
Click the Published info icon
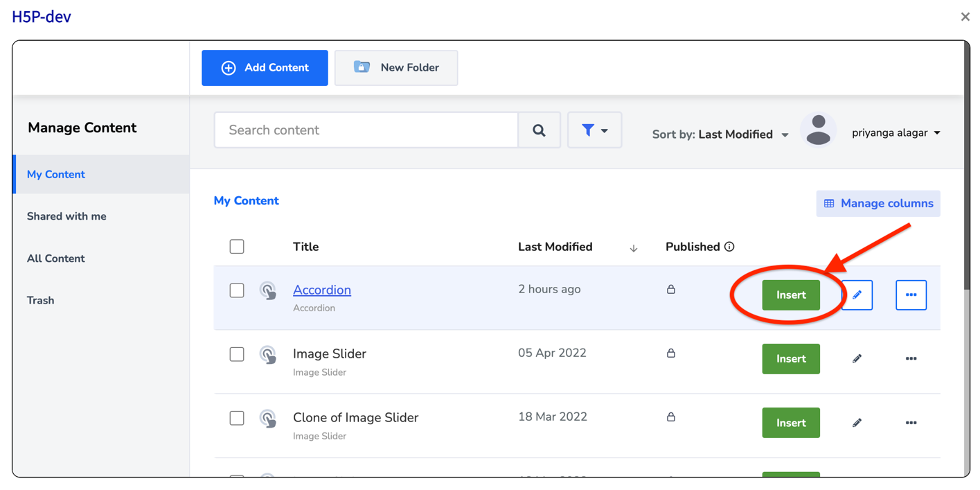pos(729,247)
